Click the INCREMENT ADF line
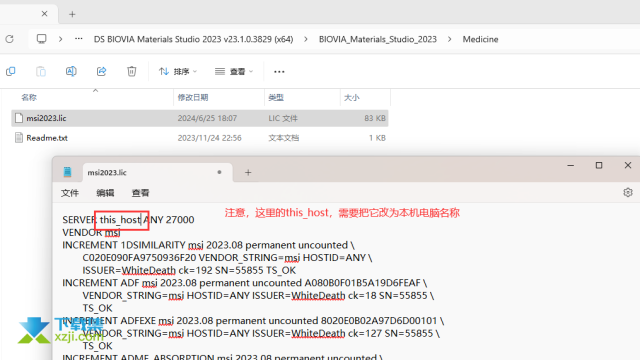The height and width of the screenshot is (360, 640). click(244, 283)
